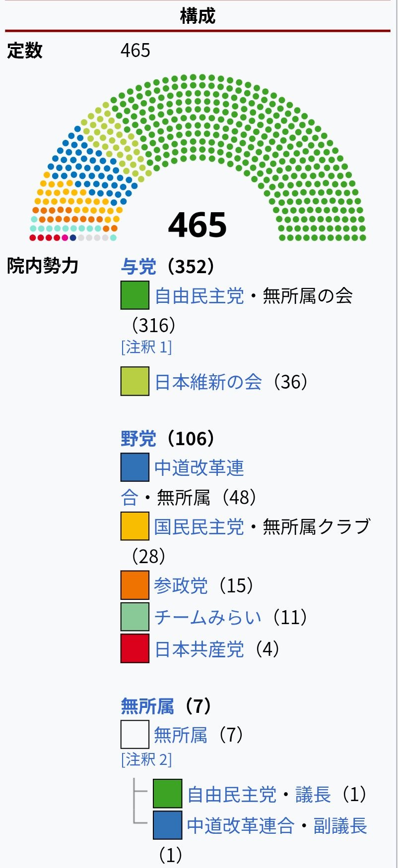Open the 与党 link
The height and width of the screenshot is (868, 399).
click(x=138, y=267)
